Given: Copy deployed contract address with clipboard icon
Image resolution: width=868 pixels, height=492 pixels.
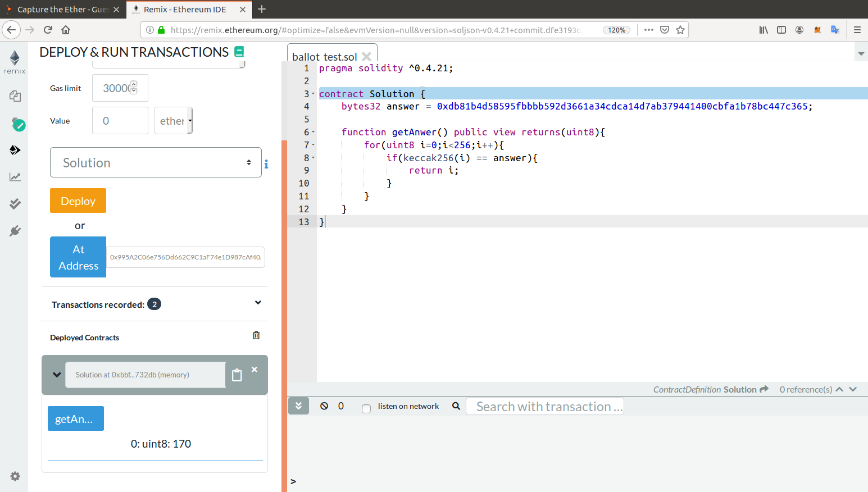Looking at the screenshot, I should point(237,375).
